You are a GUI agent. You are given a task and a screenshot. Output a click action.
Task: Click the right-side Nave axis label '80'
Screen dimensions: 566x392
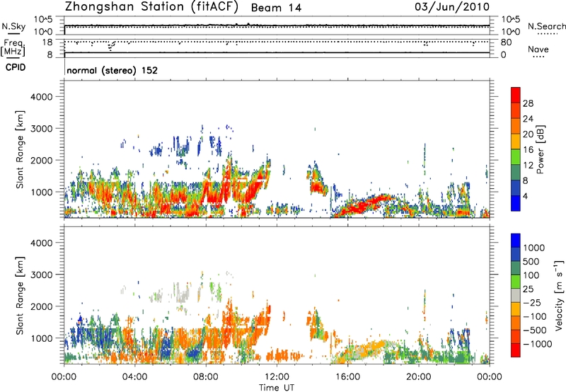tap(506, 42)
